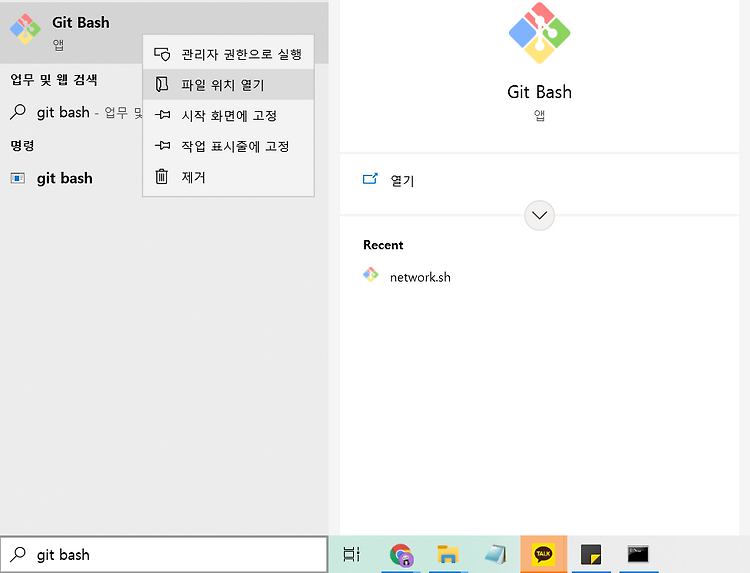The width and height of the screenshot is (750, 573).
Task: Click the Git Bash icon in results list
Action: (x=25, y=29)
